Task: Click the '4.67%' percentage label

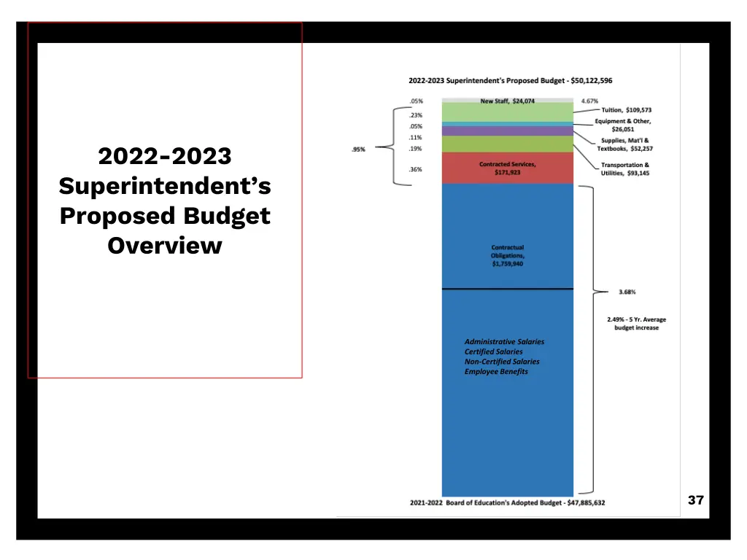Action: pos(589,101)
